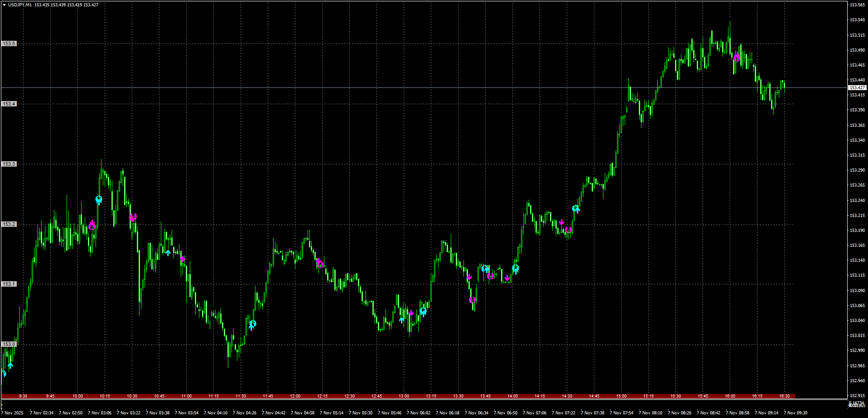868x418 pixels.
Task: Select the 153.3 price level label
Action: pos(9,164)
